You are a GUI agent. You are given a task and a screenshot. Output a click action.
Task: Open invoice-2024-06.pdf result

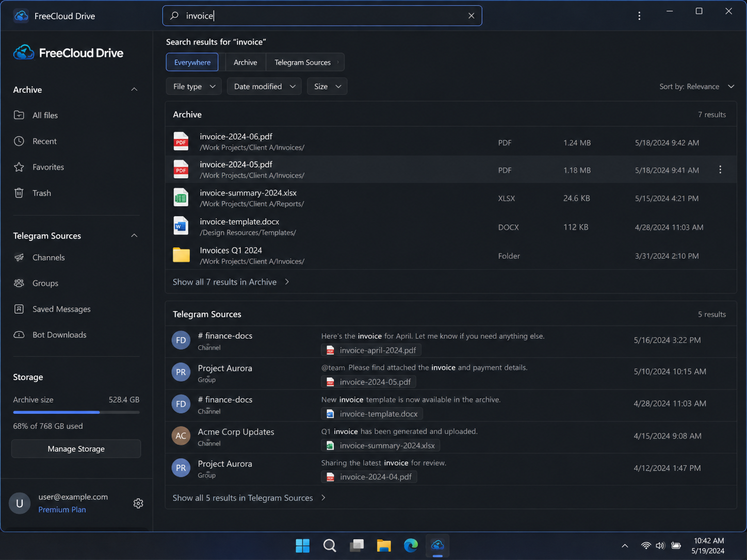pyautogui.click(x=451, y=142)
